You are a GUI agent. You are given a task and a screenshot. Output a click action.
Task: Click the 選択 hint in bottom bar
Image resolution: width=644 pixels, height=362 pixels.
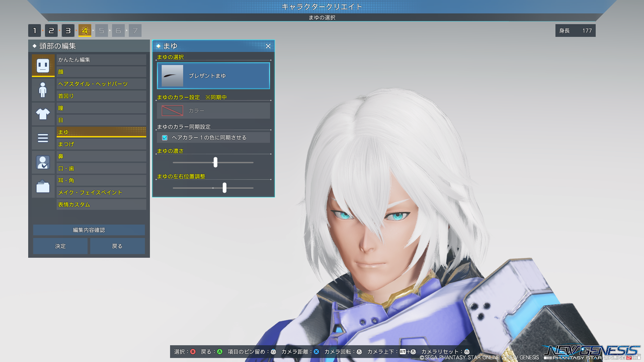(x=185, y=351)
